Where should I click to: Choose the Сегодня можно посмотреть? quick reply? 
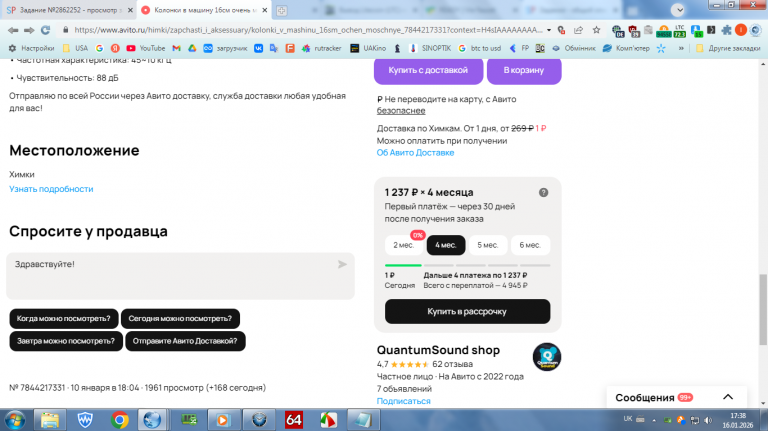point(180,318)
